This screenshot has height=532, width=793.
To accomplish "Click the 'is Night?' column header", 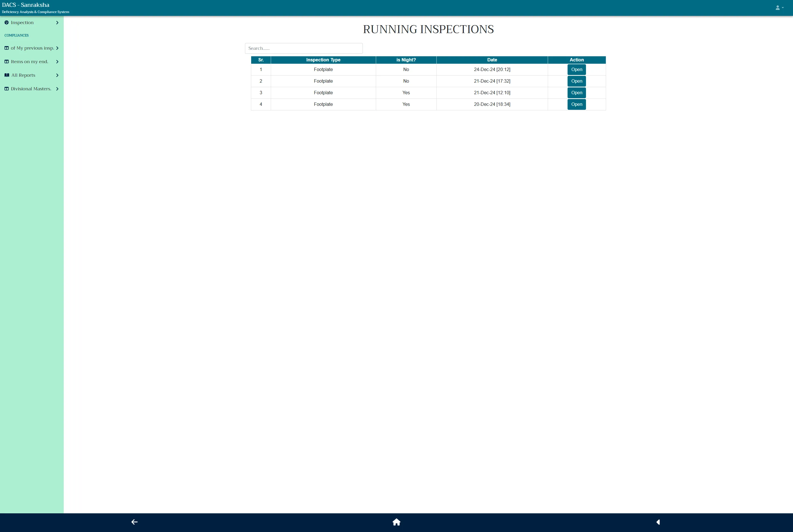I will point(406,60).
